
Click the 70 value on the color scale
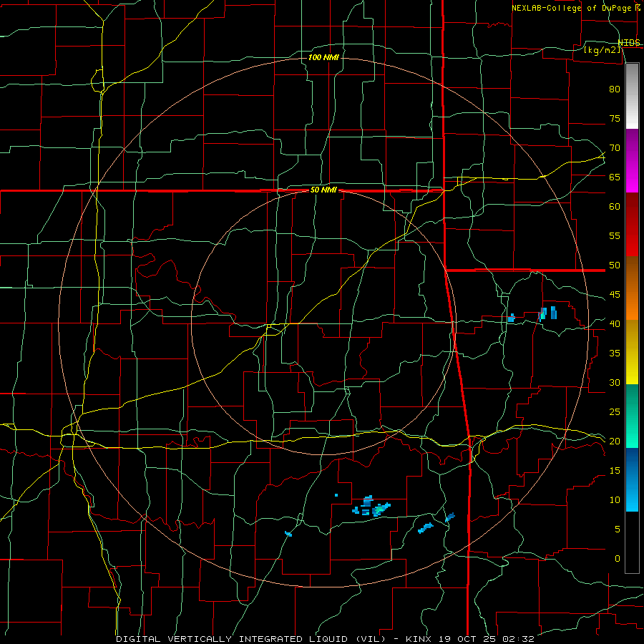pyautogui.click(x=615, y=148)
